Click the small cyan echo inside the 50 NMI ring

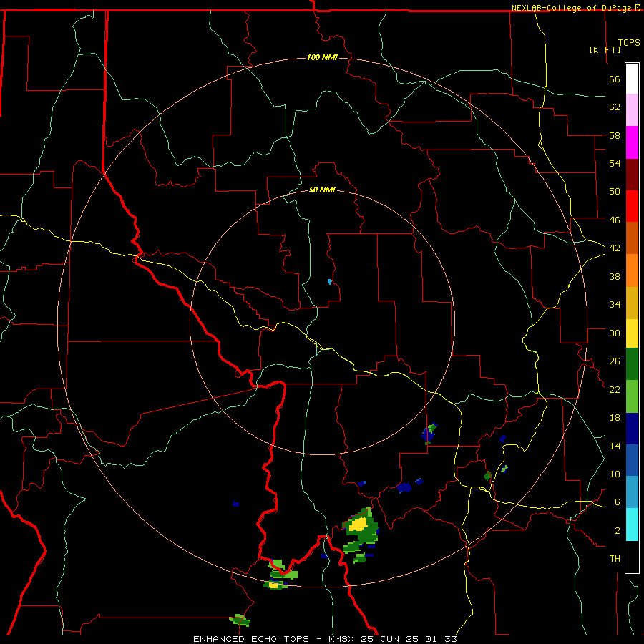pyautogui.click(x=329, y=281)
